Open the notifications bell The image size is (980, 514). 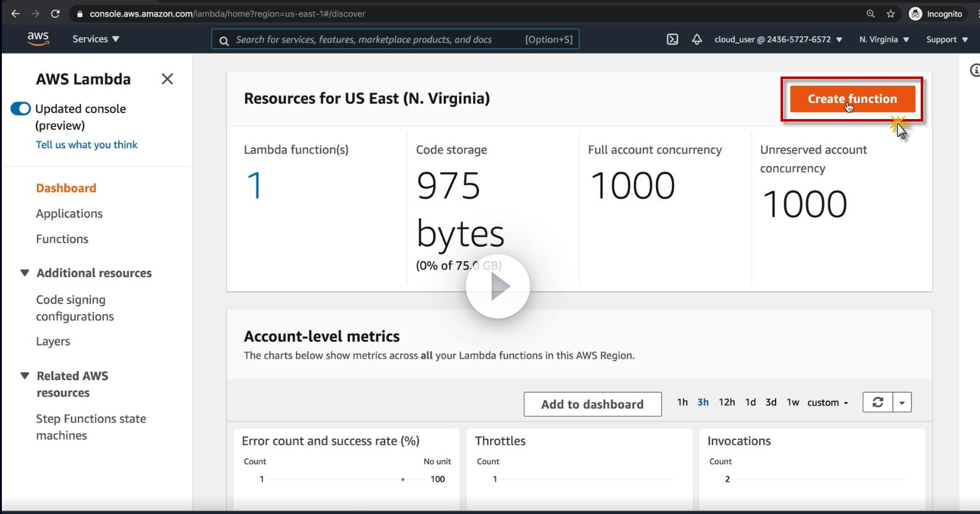[697, 39]
